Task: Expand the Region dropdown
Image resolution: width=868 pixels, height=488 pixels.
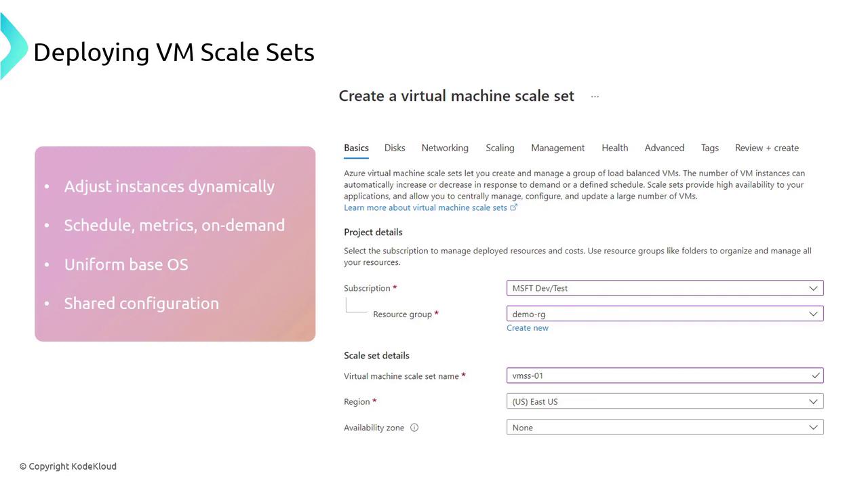Action: pos(665,401)
